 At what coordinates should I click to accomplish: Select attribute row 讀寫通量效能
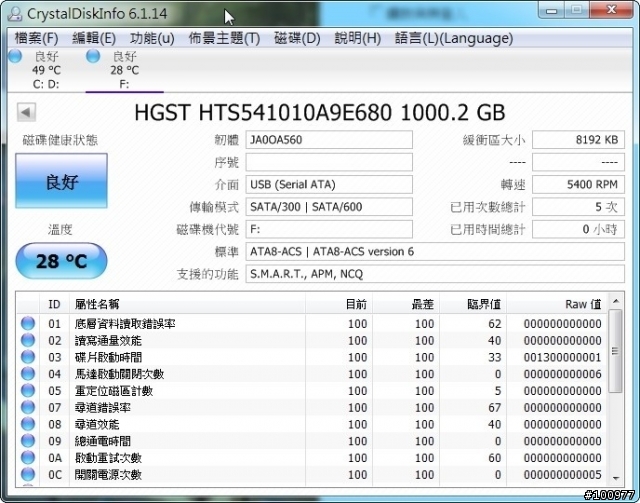[312, 341]
